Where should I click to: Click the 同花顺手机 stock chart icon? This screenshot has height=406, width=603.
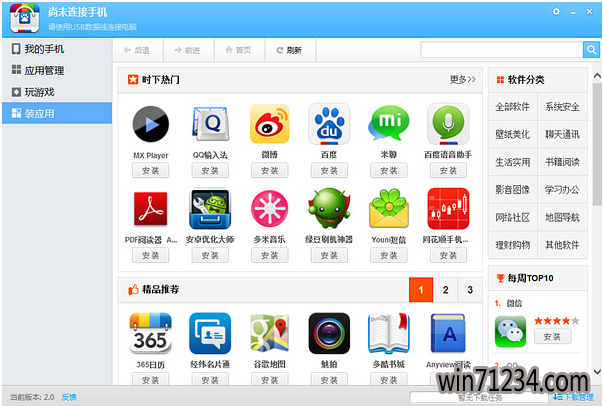448,209
